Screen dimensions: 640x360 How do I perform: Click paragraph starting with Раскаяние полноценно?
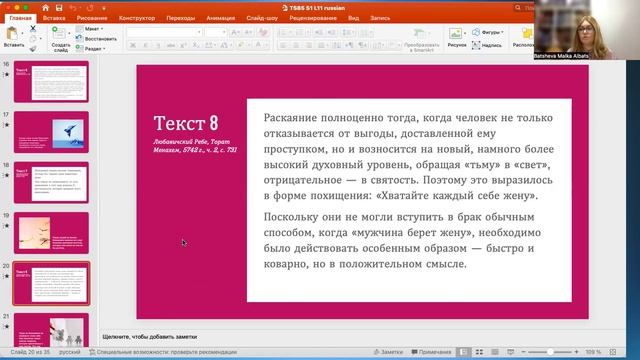[x=409, y=157]
